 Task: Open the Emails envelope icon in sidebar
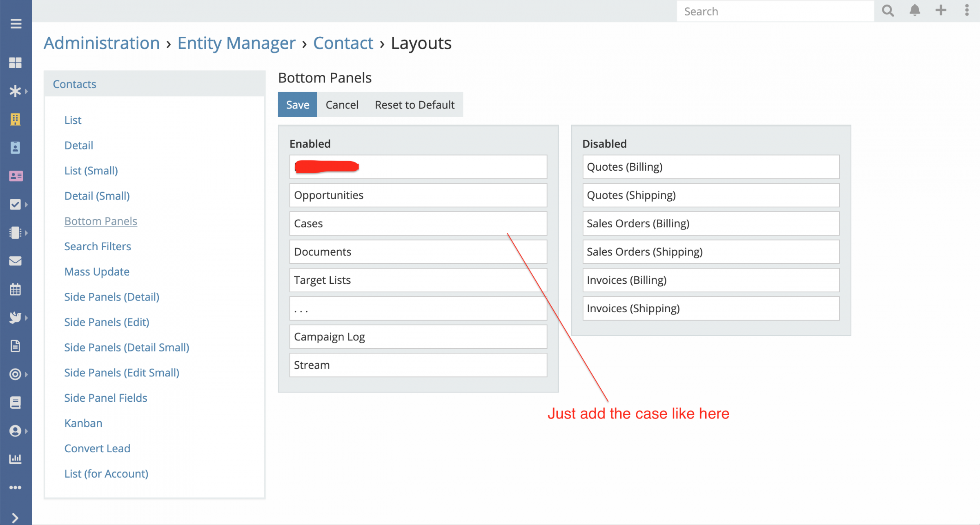pyautogui.click(x=15, y=261)
